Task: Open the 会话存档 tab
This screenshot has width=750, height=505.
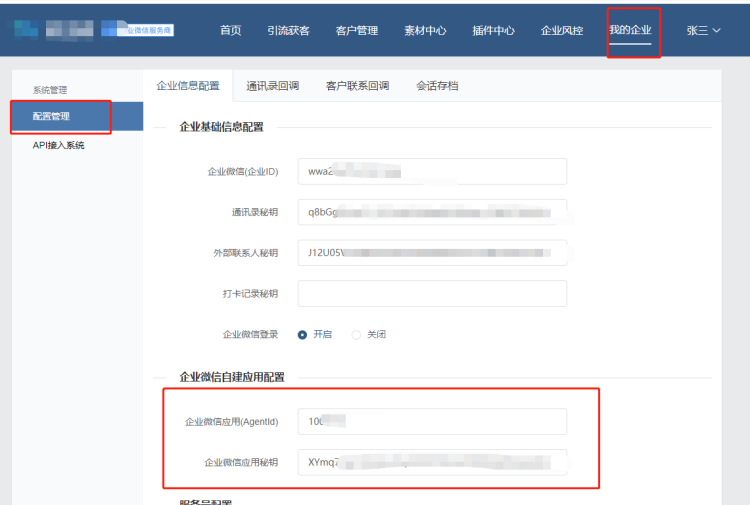Action: click(437, 86)
